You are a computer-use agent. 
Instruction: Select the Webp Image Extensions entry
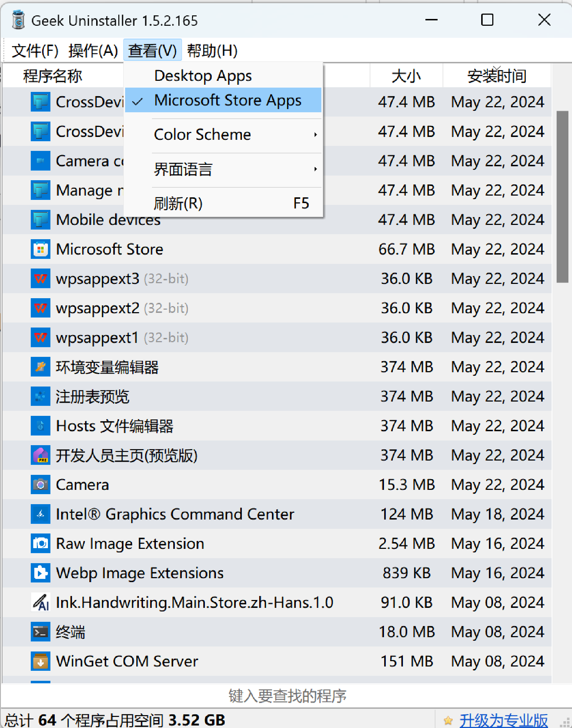coord(140,573)
